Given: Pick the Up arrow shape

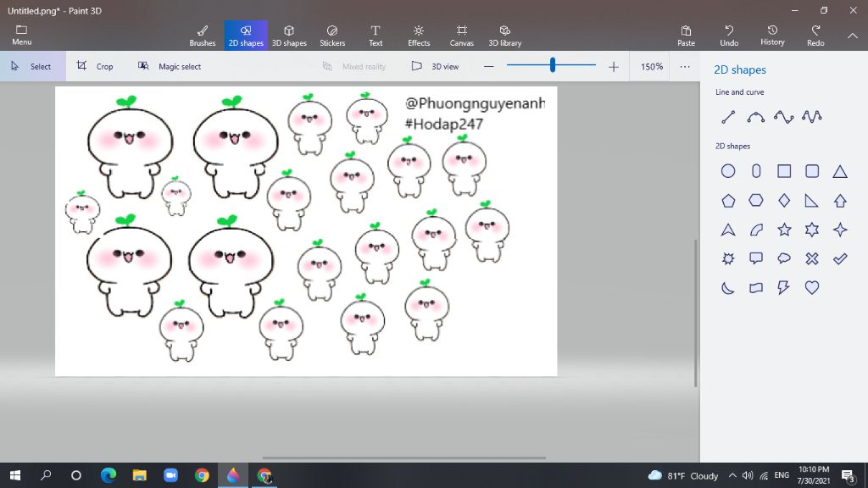Looking at the screenshot, I should 840,200.
